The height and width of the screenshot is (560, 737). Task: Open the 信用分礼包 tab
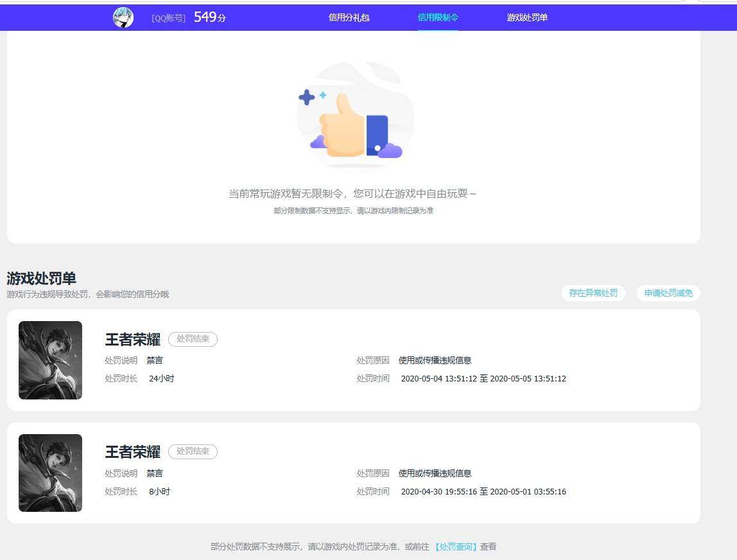(x=349, y=18)
